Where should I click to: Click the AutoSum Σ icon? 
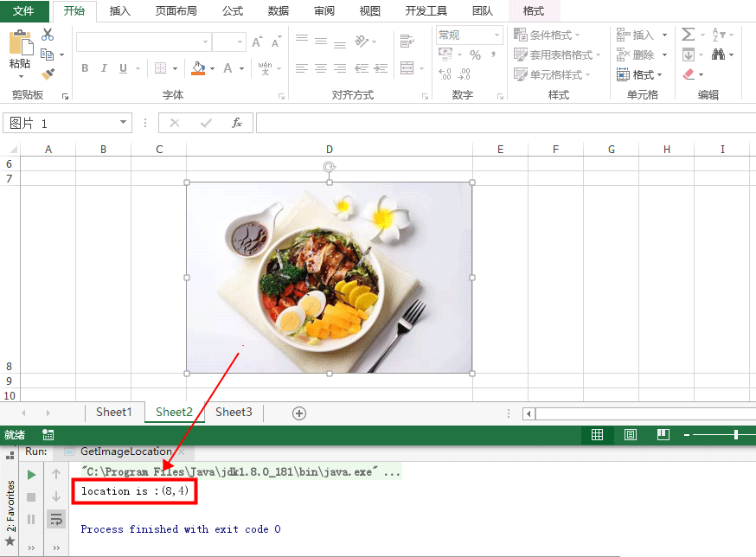tap(690, 34)
